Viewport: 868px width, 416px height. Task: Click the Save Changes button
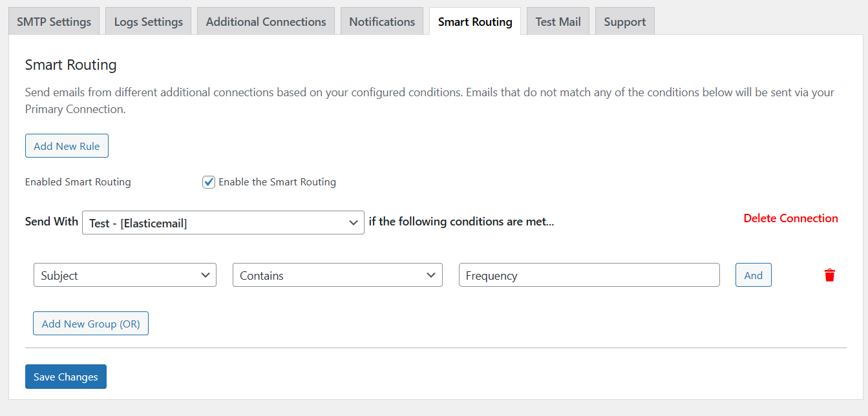pos(65,376)
